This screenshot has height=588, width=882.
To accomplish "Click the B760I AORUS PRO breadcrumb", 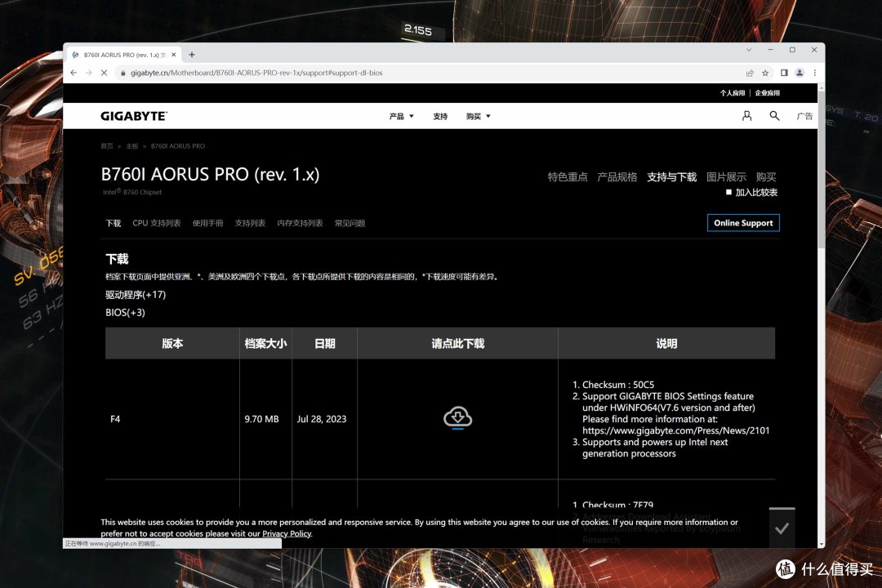I will coord(178,145).
